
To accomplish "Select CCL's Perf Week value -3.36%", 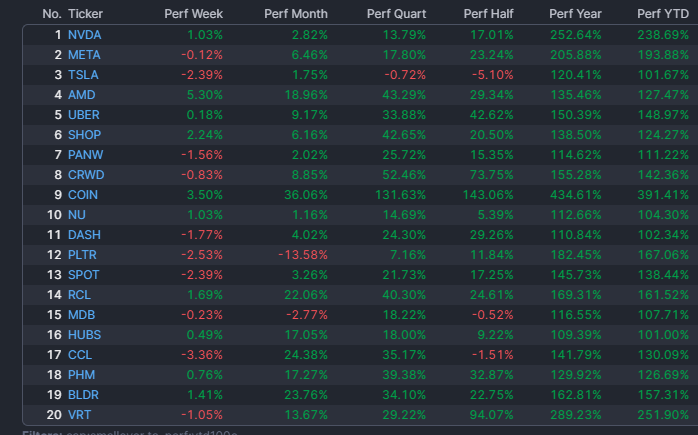I will (202, 355).
